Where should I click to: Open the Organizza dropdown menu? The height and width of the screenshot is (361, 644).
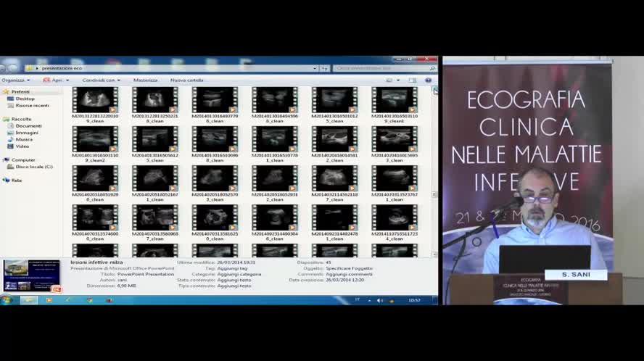(16, 80)
